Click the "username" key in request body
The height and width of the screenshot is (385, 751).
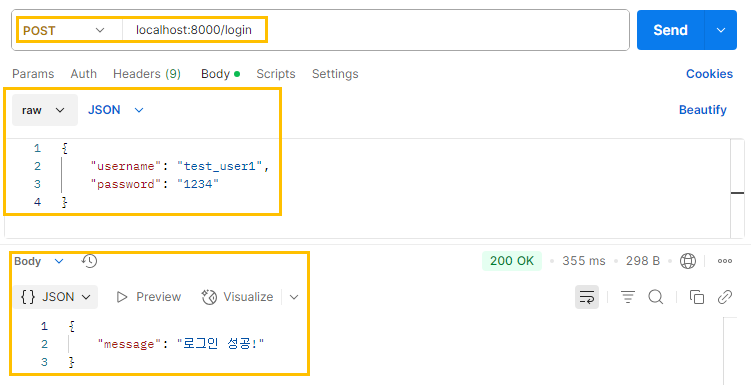click(x=126, y=166)
